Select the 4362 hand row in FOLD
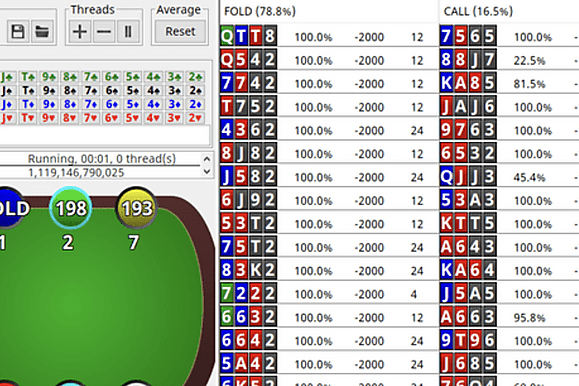This screenshot has width=579, height=386. [x=329, y=130]
